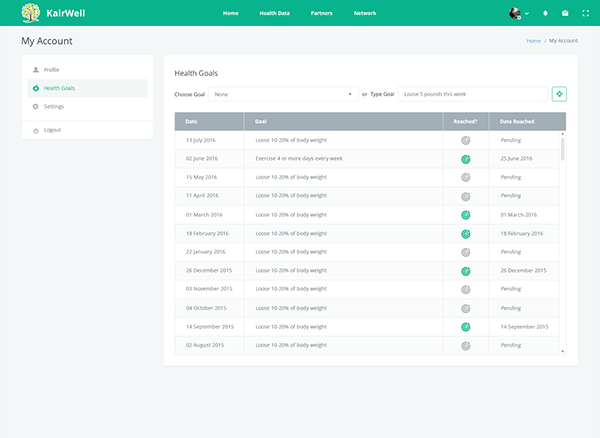Toggle fullscreen with the expand icon
Image resolution: width=600 pixels, height=438 pixels.
tap(585, 13)
